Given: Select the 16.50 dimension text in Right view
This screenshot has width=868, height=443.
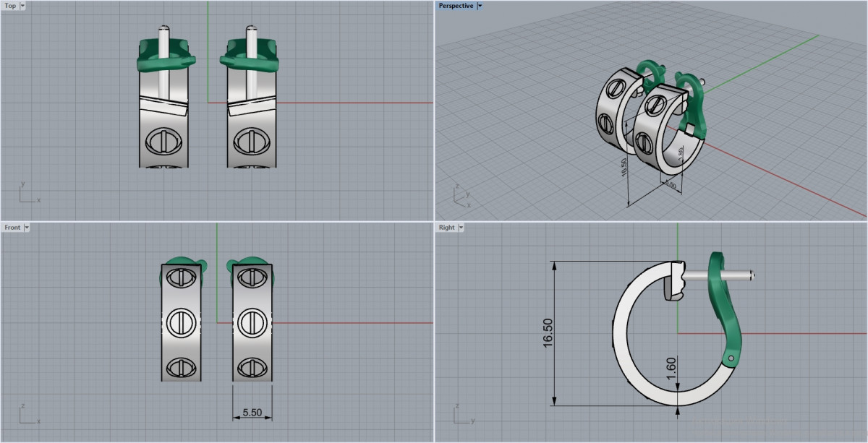Looking at the screenshot, I should point(547,333).
